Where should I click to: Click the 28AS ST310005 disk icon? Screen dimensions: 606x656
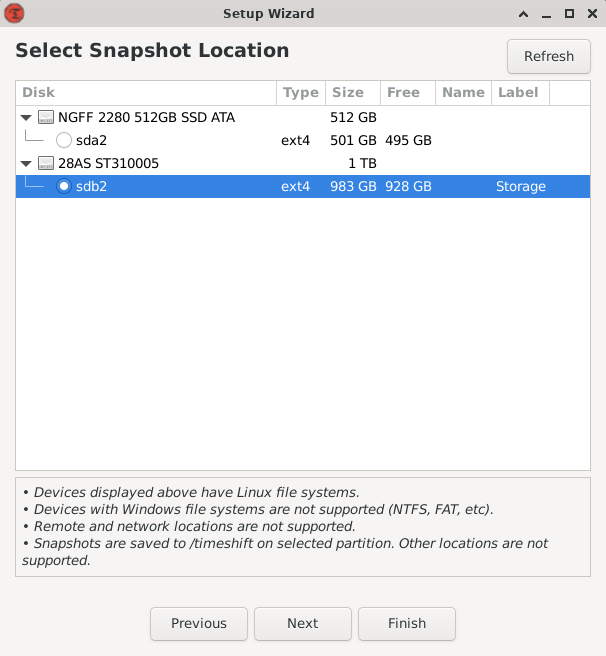46,163
